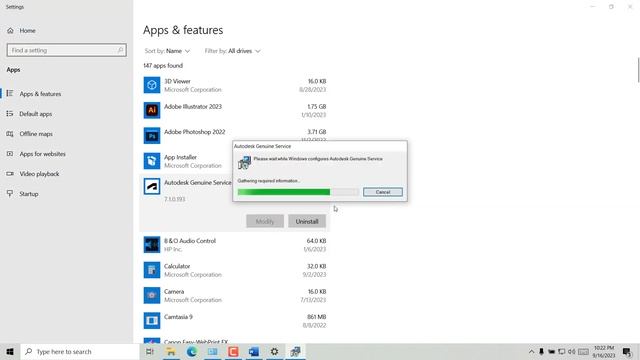Viewport: 640px width, 360px height.
Task: Click the Calculator app icon
Action: [152, 270]
